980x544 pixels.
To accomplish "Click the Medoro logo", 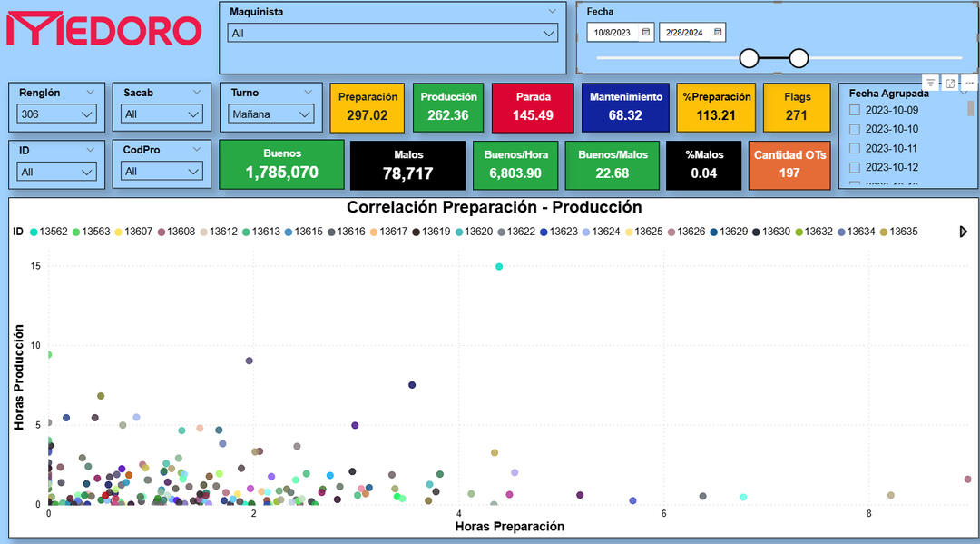I will (103, 29).
